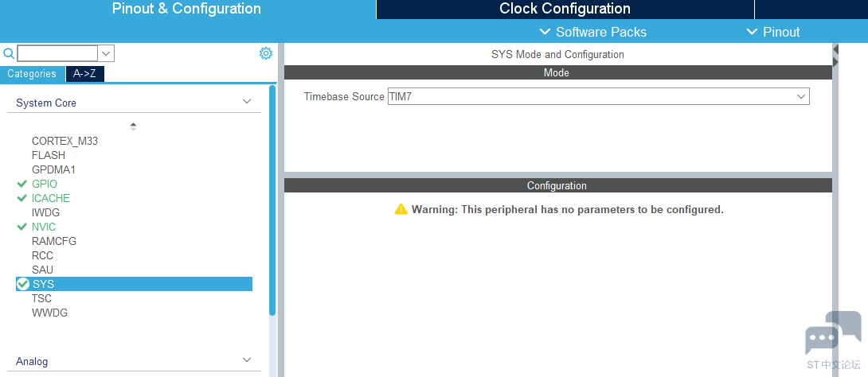Click the search magnifier icon
The image size is (868, 377).
point(9,53)
